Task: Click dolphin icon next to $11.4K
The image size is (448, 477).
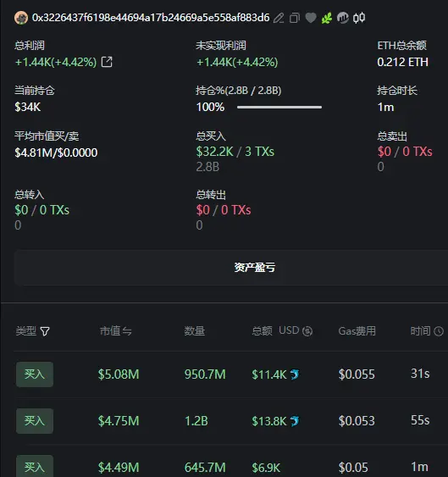Action: (x=295, y=374)
